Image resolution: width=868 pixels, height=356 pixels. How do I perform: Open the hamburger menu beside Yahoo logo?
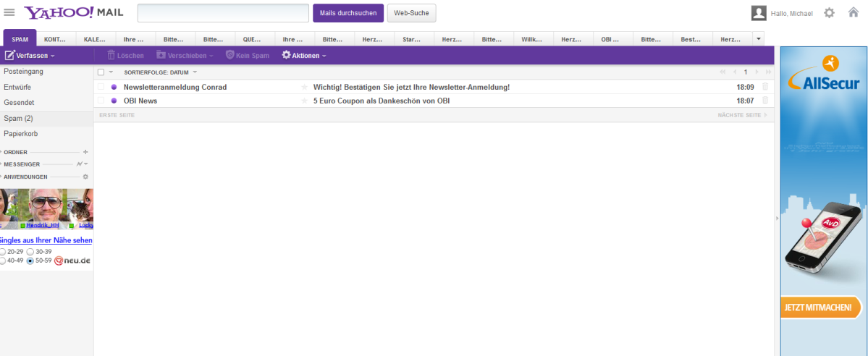coord(9,13)
